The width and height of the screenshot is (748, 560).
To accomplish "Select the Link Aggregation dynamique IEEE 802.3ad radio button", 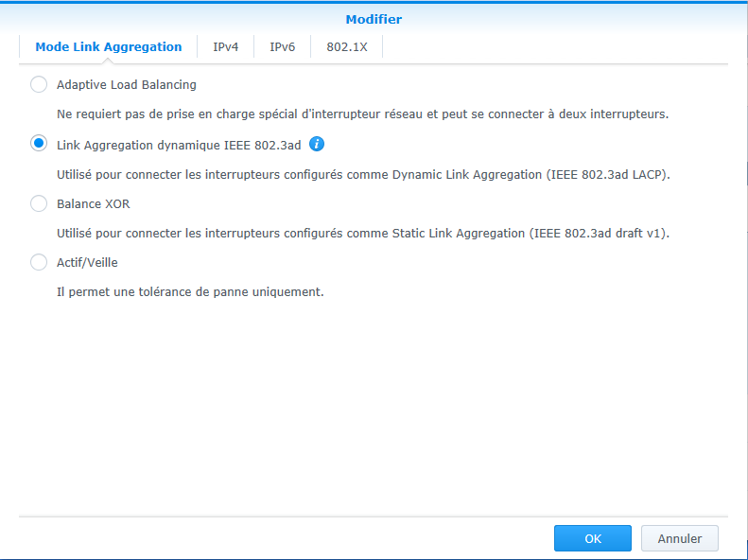I will click(39, 143).
